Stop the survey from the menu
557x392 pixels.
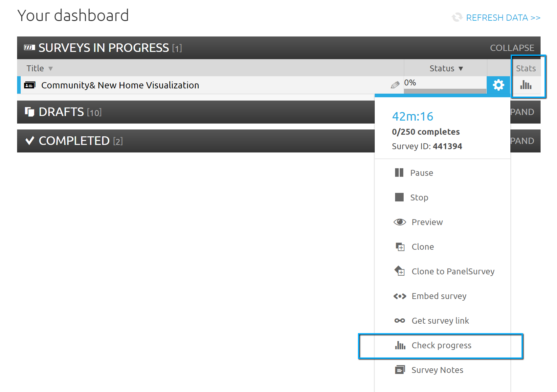click(419, 197)
